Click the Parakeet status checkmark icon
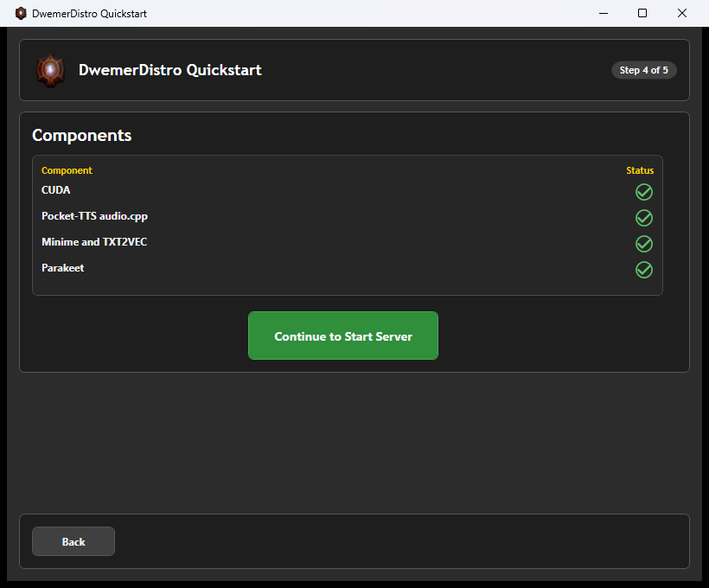Screen dimensions: 709x588 coord(644,270)
